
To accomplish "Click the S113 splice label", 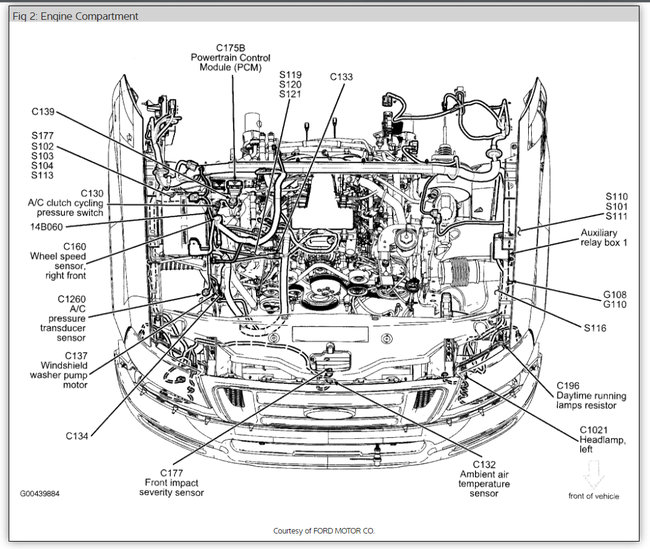I will point(42,175).
